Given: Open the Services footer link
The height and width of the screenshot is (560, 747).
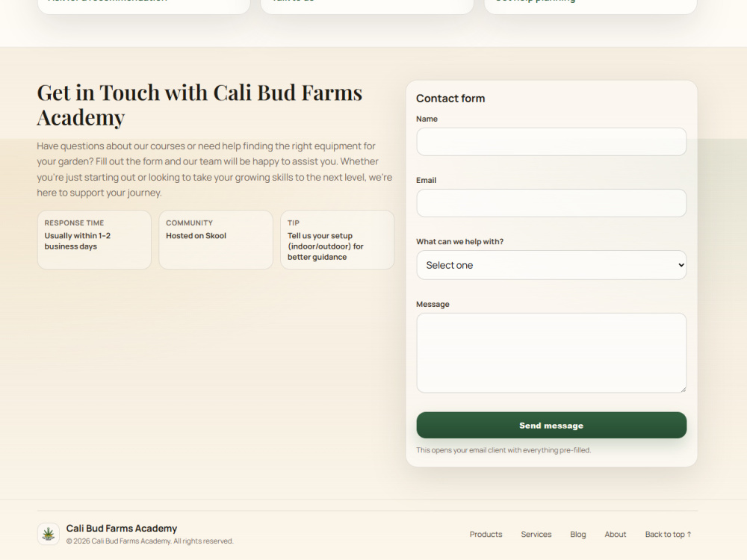Looking at the screenshot, I should 536,535.
